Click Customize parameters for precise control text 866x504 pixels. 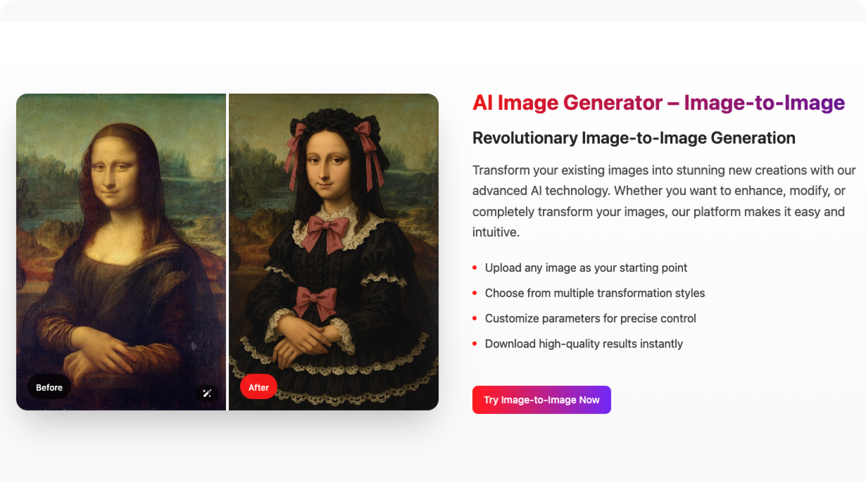coord(591,318)
